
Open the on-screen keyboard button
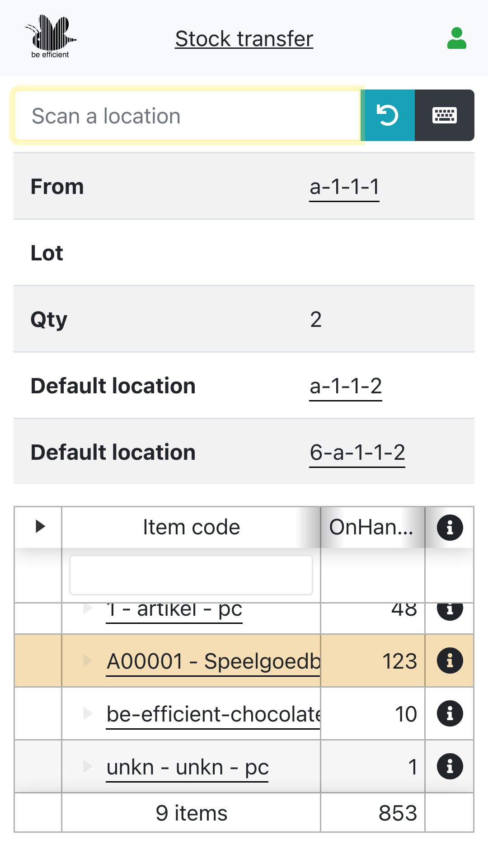point(445,115)
